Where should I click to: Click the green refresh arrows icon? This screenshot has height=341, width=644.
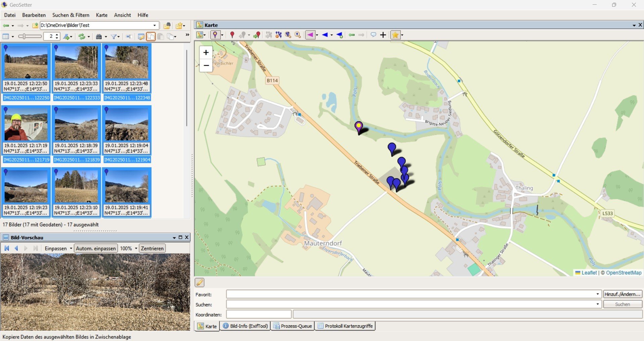point(82,37)
